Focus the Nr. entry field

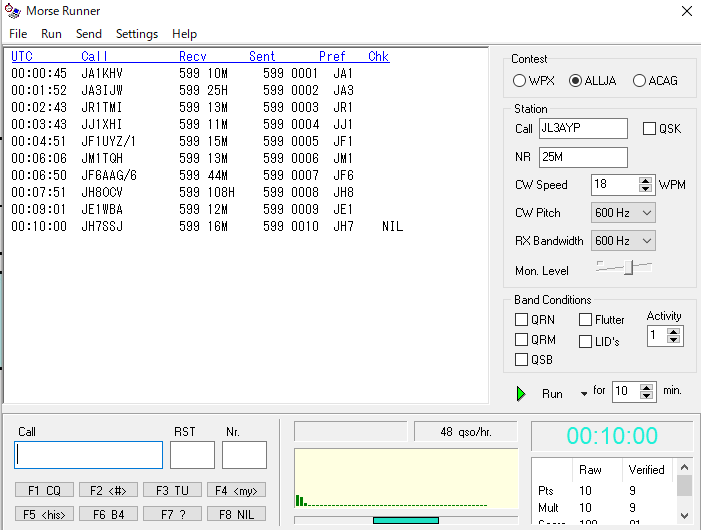(244, 455)
